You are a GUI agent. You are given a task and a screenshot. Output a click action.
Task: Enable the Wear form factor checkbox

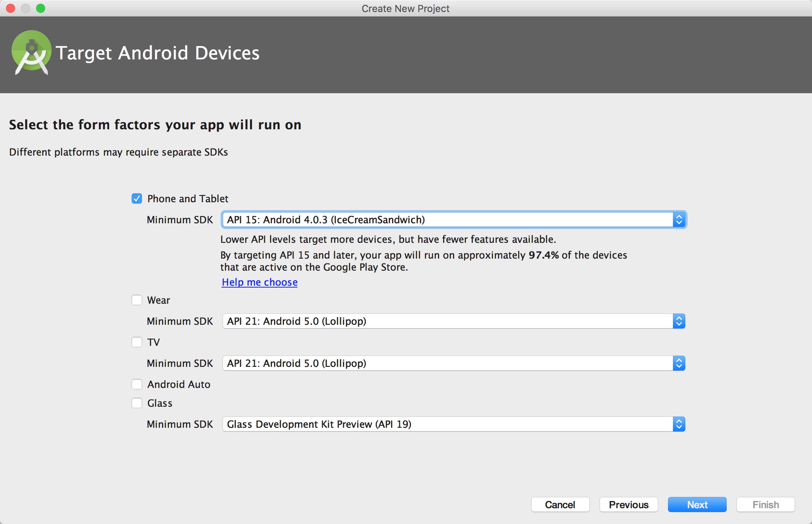[137, 300]
